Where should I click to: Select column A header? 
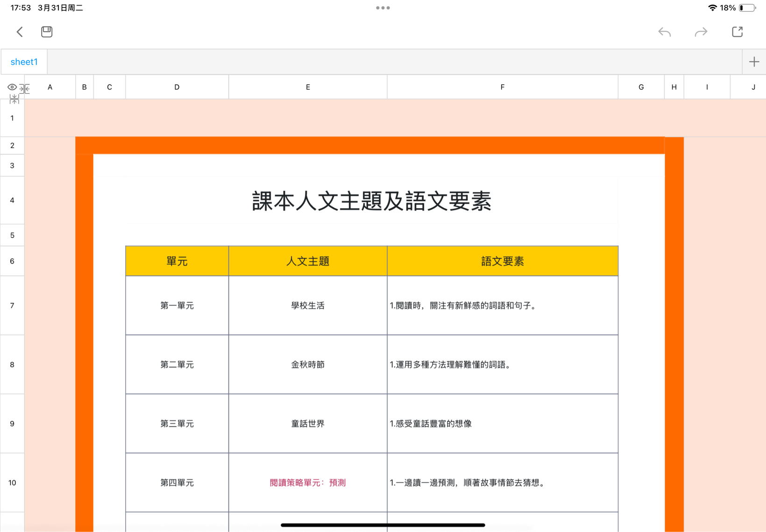pos(50,87)
